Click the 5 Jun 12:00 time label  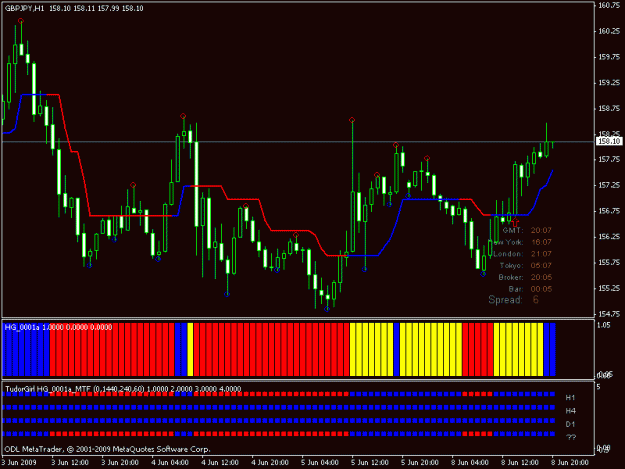[369, 463]
